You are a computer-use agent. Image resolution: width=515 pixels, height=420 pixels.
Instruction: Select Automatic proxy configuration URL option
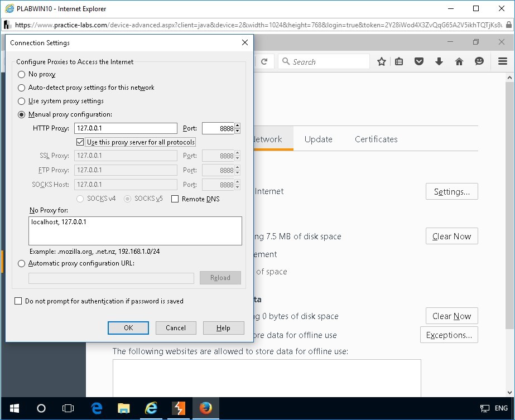pyautogui.click(x=22, y=263)
